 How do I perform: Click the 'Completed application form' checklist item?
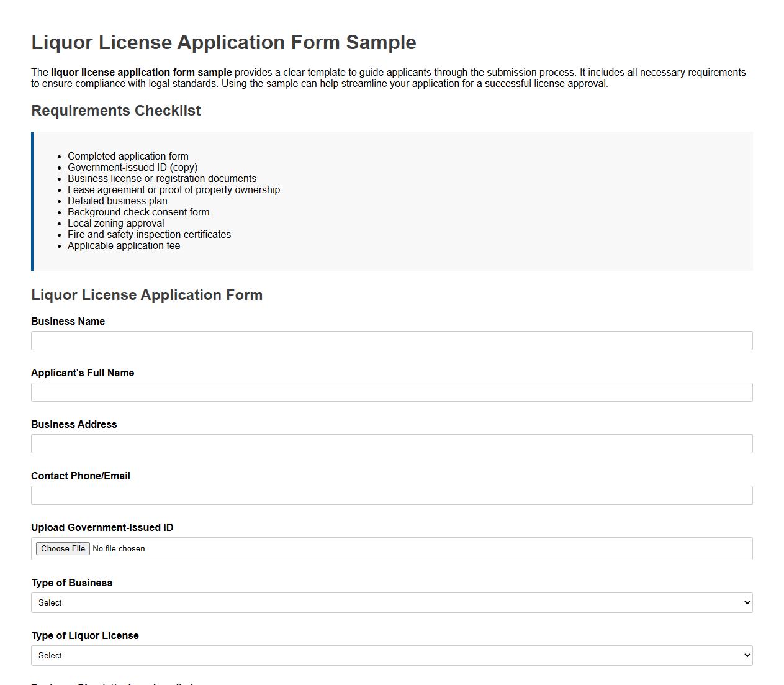(x=127, y=156)
